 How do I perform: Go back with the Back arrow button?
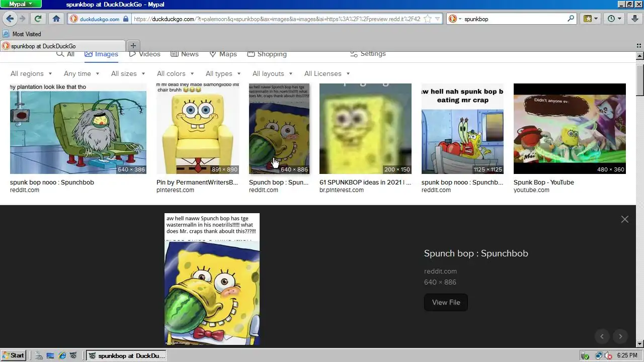10,19
